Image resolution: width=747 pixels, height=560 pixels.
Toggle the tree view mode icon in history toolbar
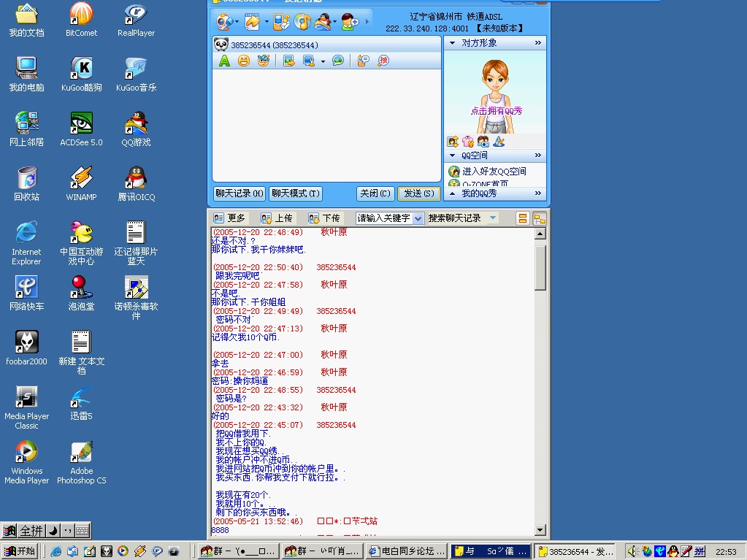pyautogui.click(x=540, y=218)
